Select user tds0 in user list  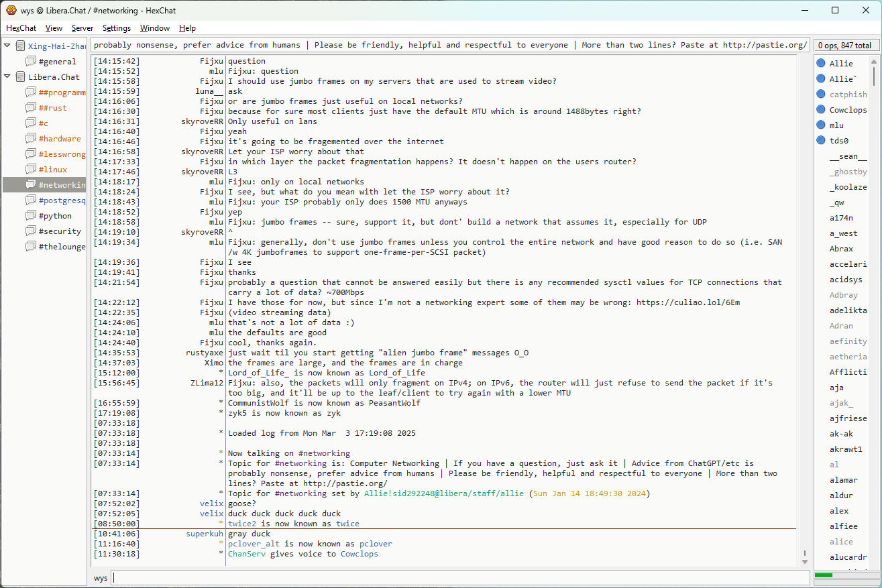(838, 141)
